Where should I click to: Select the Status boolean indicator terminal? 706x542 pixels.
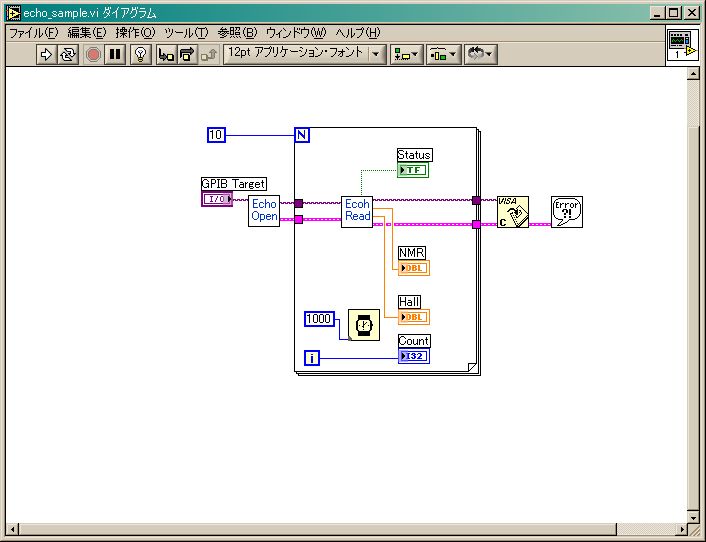pyautogui.click(x=413, y=170)
